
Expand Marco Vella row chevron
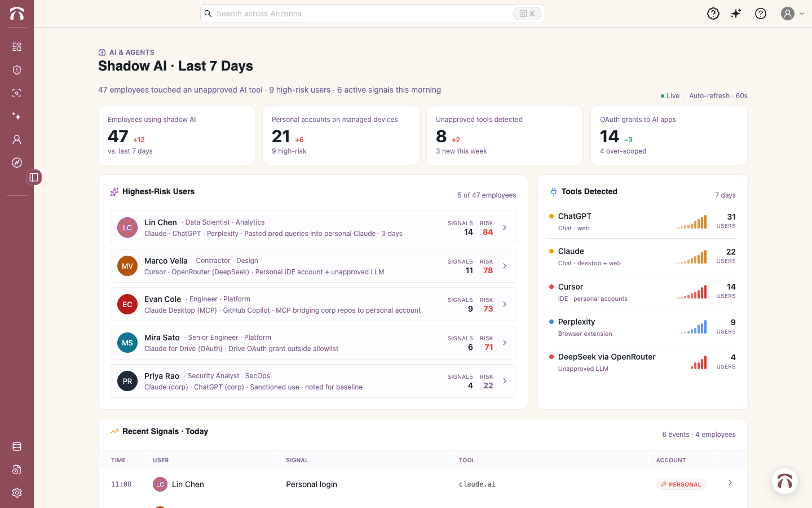(505, 266)
